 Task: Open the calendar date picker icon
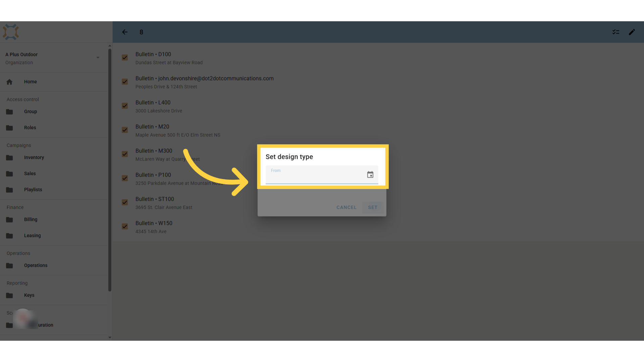click(x=370, y=175)
